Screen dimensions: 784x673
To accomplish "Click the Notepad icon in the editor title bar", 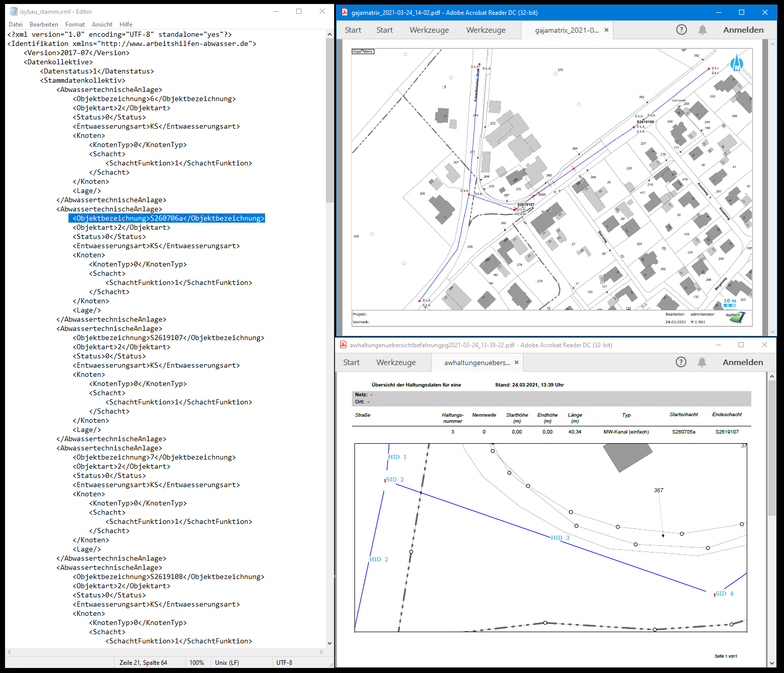I will [14, 11].
